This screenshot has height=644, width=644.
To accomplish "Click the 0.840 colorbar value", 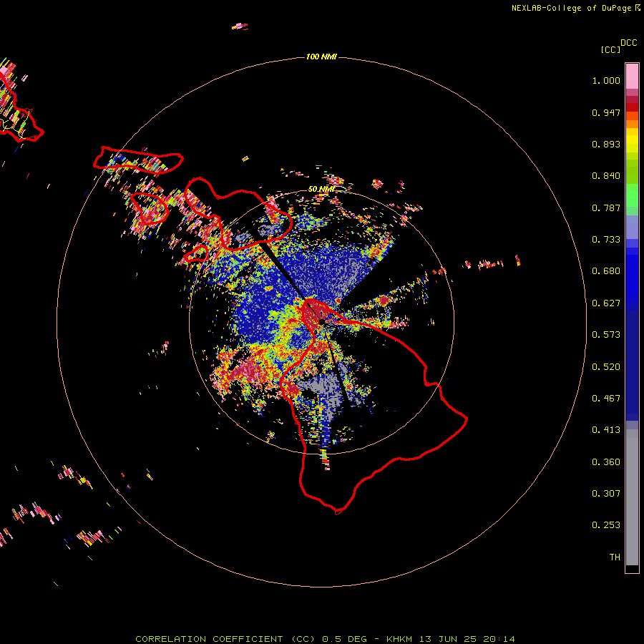I will coord(606,176).
